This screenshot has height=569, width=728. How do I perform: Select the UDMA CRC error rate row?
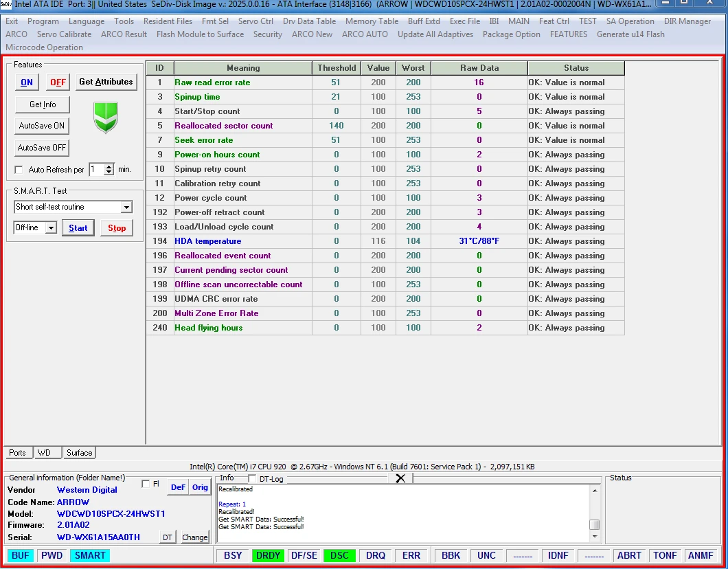[385, 299]
